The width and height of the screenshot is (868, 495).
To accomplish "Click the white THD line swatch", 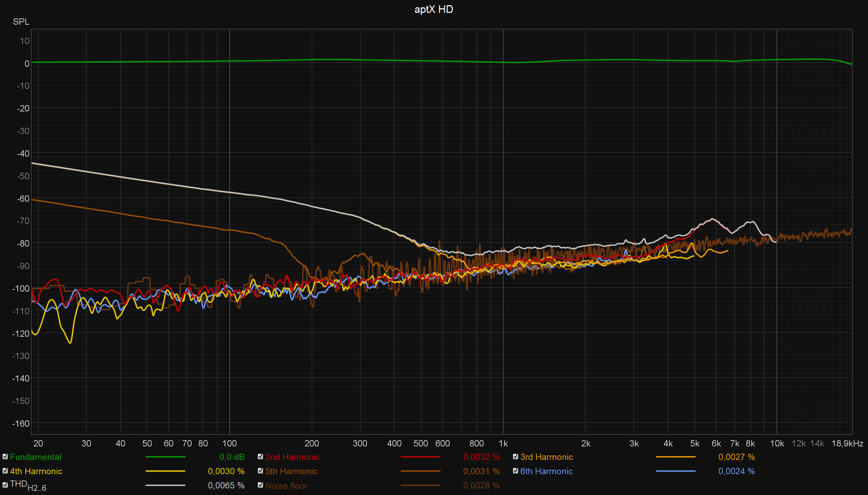I will (x=165, y=486).
